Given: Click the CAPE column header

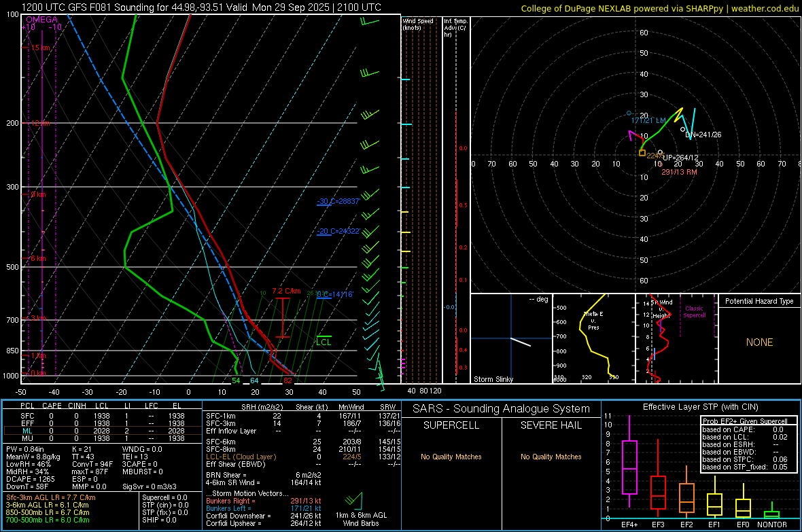Looking at the screenshot, I should 52,406.
